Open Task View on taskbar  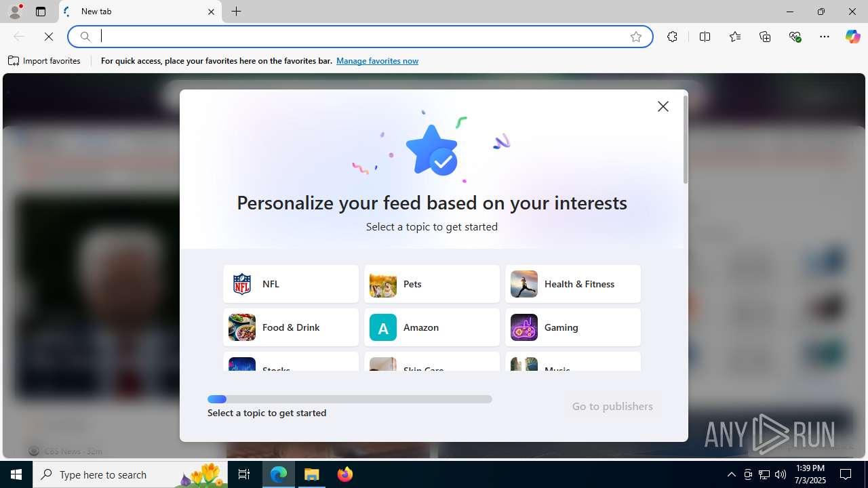pyautogui.click(x=244, y=474)
